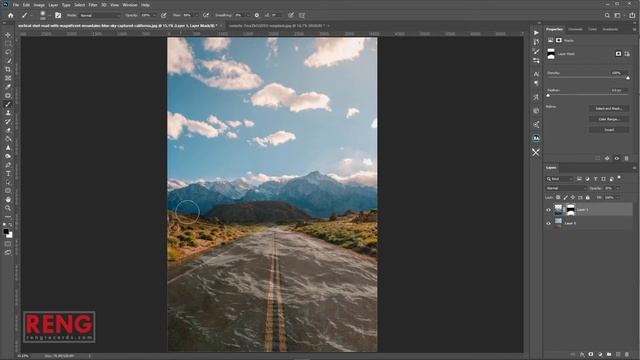Click the round teal plugin icon in side strip
The height and width of the screenshot is (360, 640).
(x=536, y=138)
